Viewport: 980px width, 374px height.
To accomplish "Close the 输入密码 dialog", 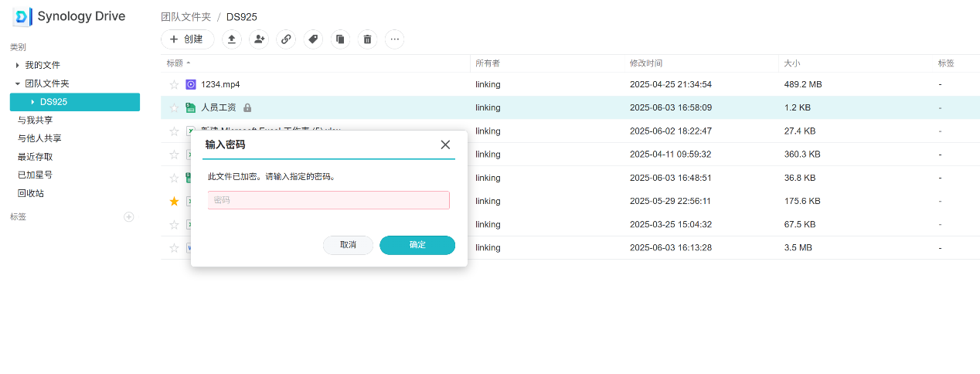I will pos(445,144).
